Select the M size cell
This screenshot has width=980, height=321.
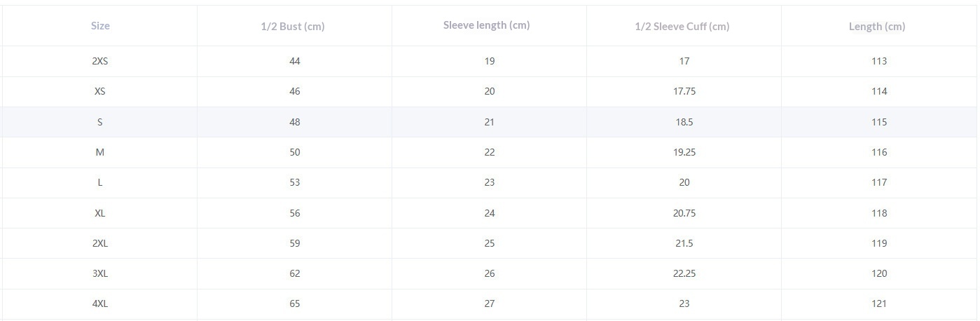[x=100, y=152]
